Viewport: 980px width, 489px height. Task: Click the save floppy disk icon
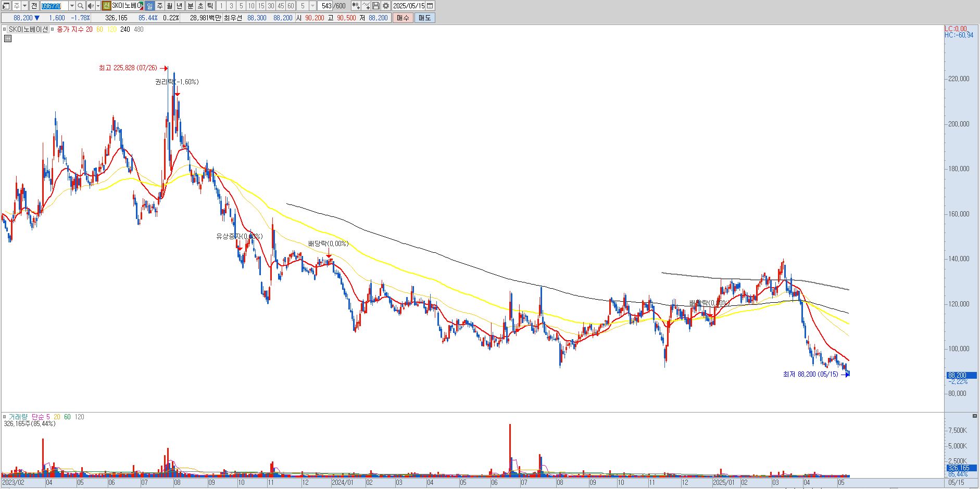pyautogui.click(x=376, y=6)
